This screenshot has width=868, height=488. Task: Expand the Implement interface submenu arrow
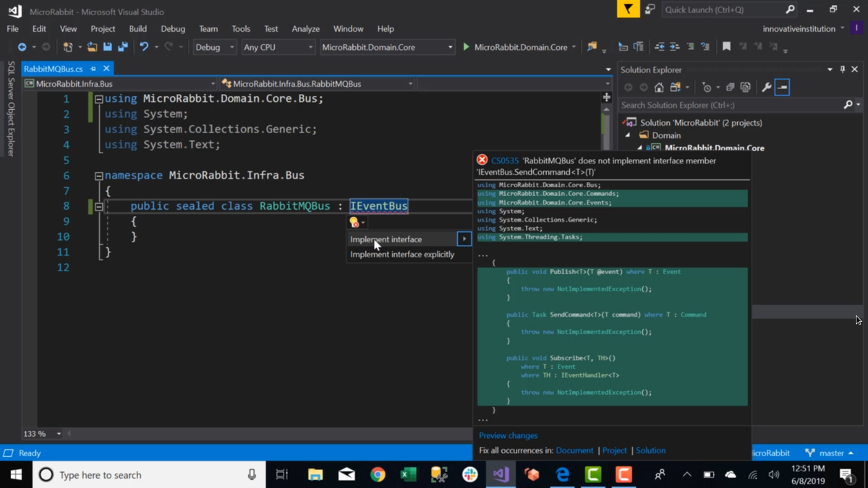464,239
